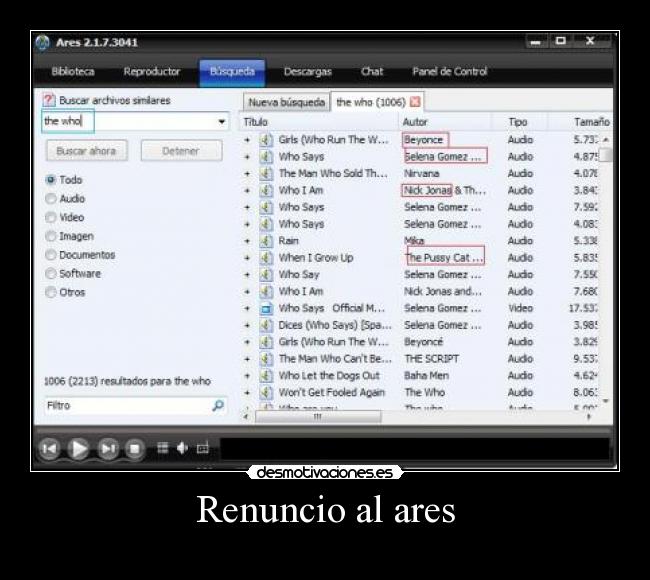Open the Chat tab

(372, 72)
